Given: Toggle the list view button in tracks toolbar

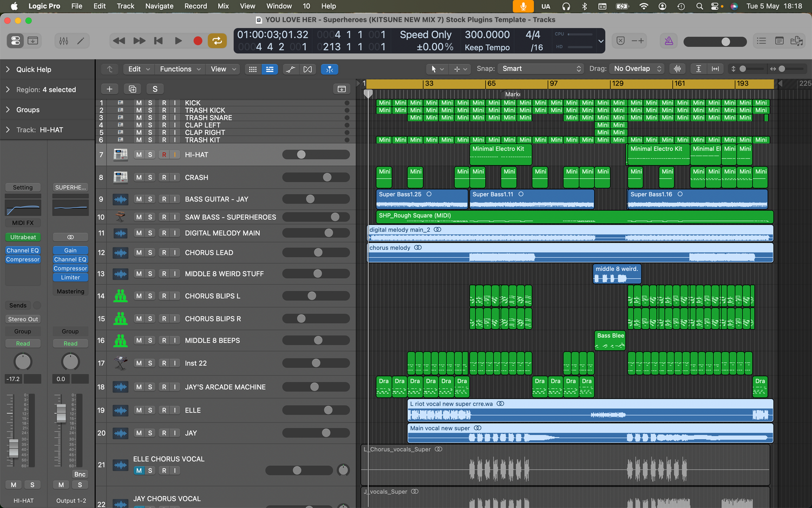Looking at the screenshot, I should 270,69.
